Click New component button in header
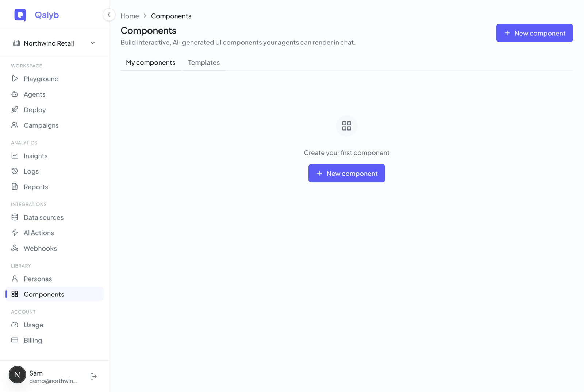The height and width of the screenshot is (392, 584). pyautogui.click(x=534, y=33)
